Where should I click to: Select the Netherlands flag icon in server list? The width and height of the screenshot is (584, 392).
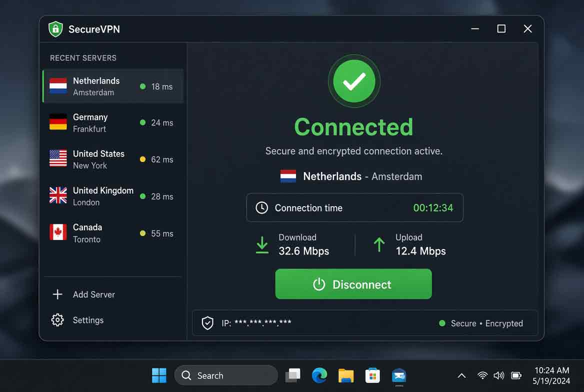coord(58,86)
